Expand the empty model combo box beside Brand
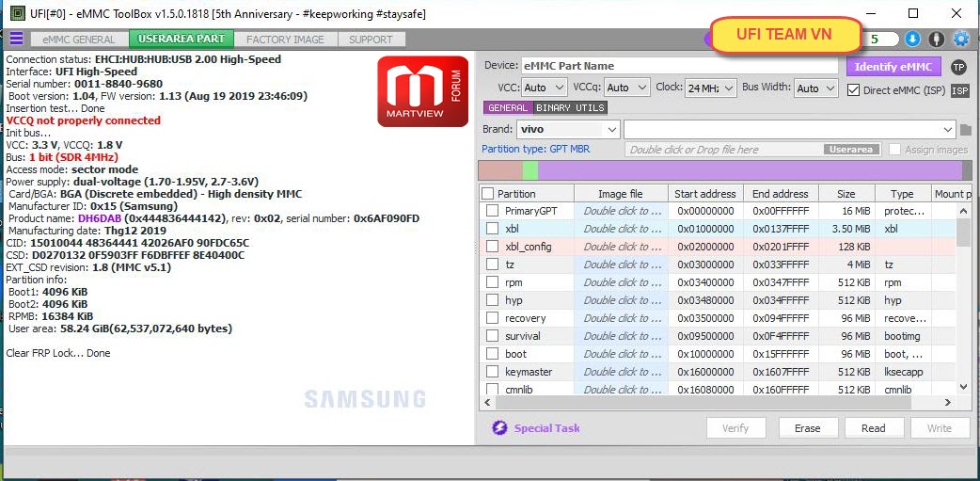The image size is (980, 481). 789,130
